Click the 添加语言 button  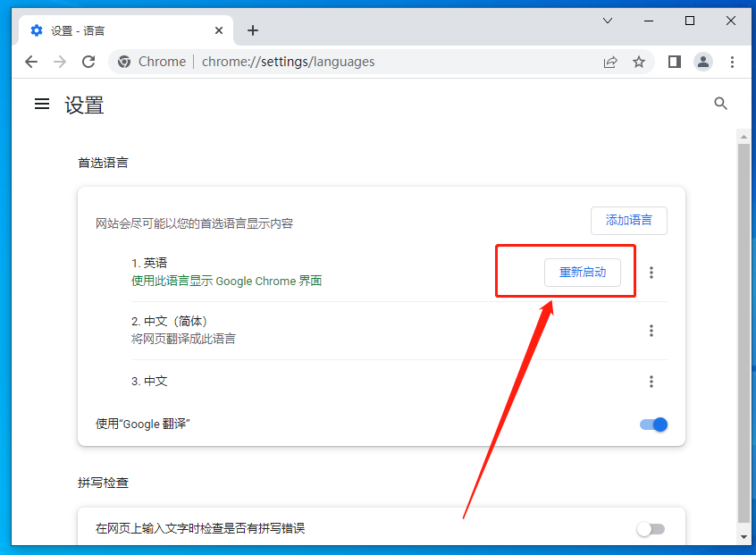tap(628, 221)
